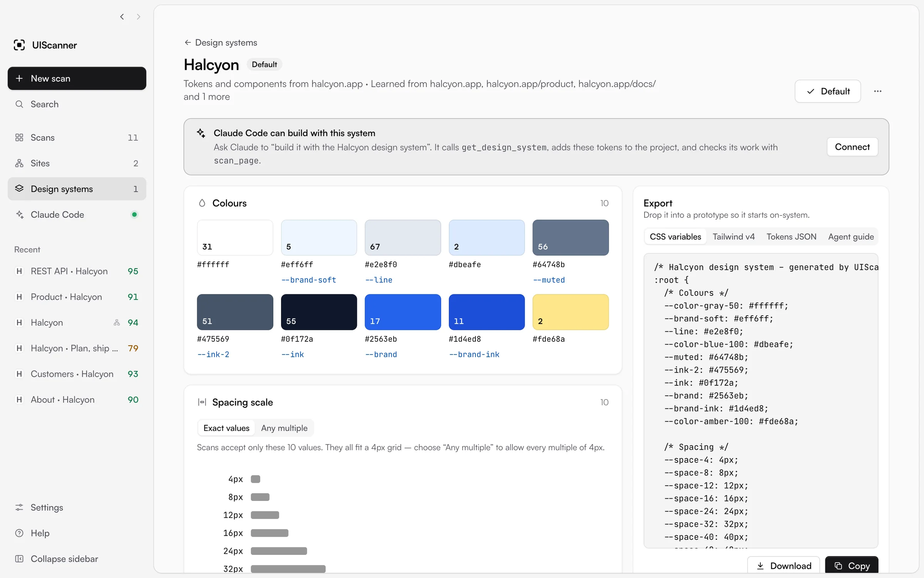Click the Collapse sidebar panel icon
This screenshot has width=924, height=578.
tap(19, 559)
